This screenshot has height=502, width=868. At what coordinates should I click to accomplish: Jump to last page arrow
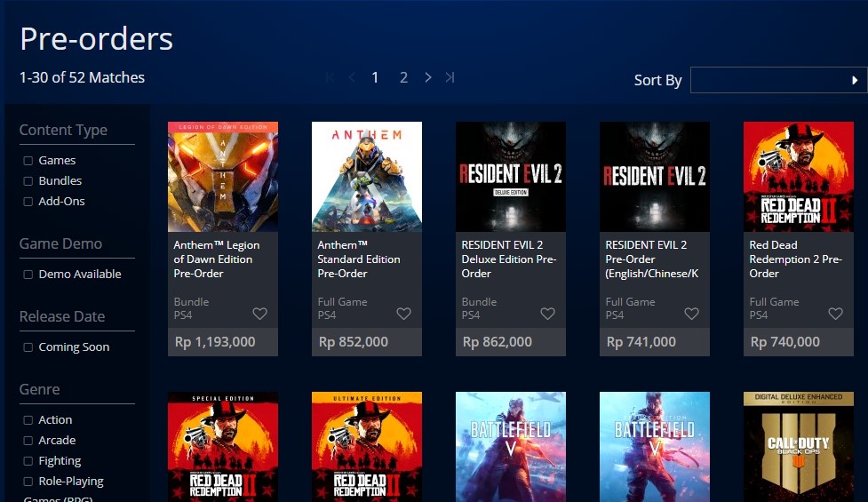click(x=450, y=77)
